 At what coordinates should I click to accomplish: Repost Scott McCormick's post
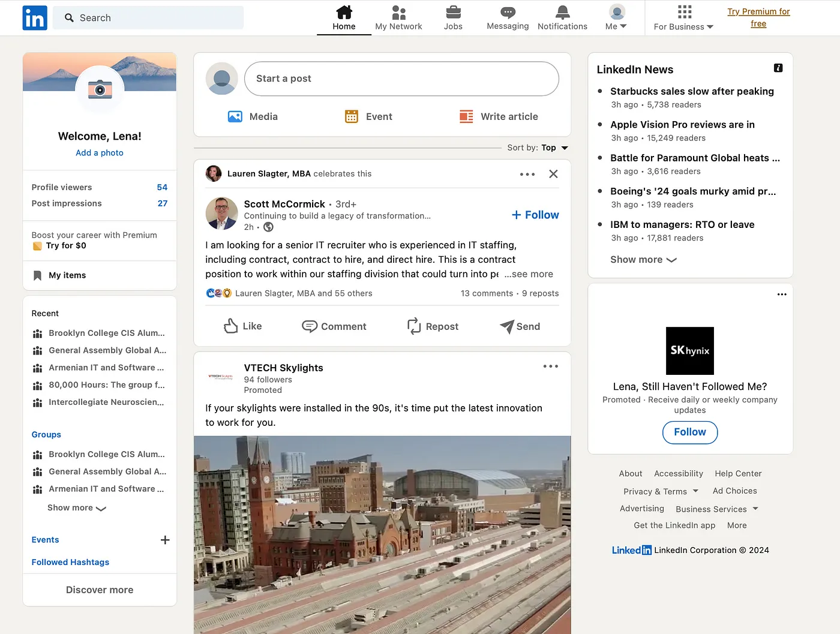click(433, 326)
